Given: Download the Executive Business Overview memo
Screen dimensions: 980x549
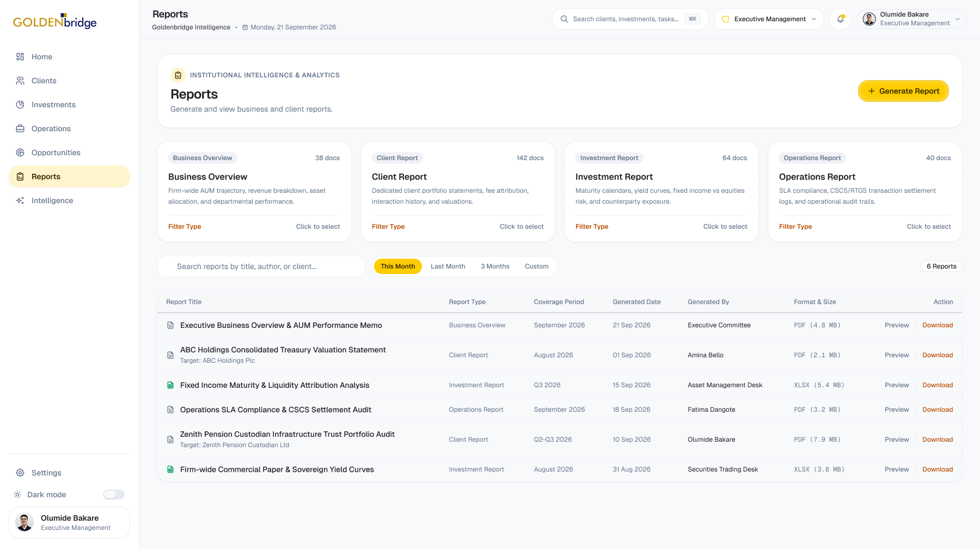Looking at the screenshot, I should [x=938, y=325].
